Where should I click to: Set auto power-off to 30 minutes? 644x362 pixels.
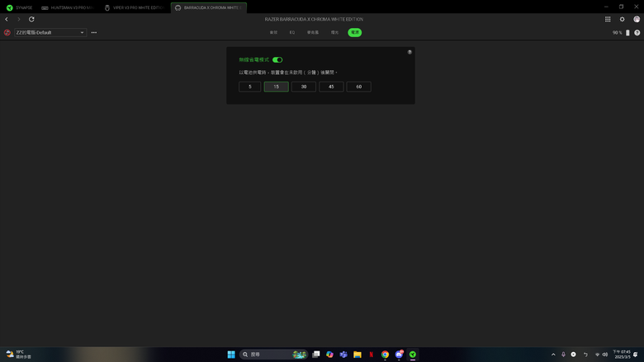click(x=304, y=87)
